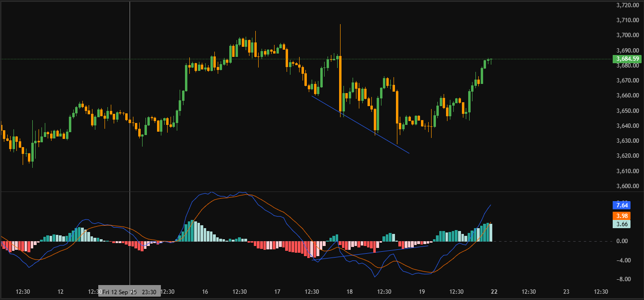Click the 22 date marker on time axis
Screen dimensions: 644x300
pos(494,292)
